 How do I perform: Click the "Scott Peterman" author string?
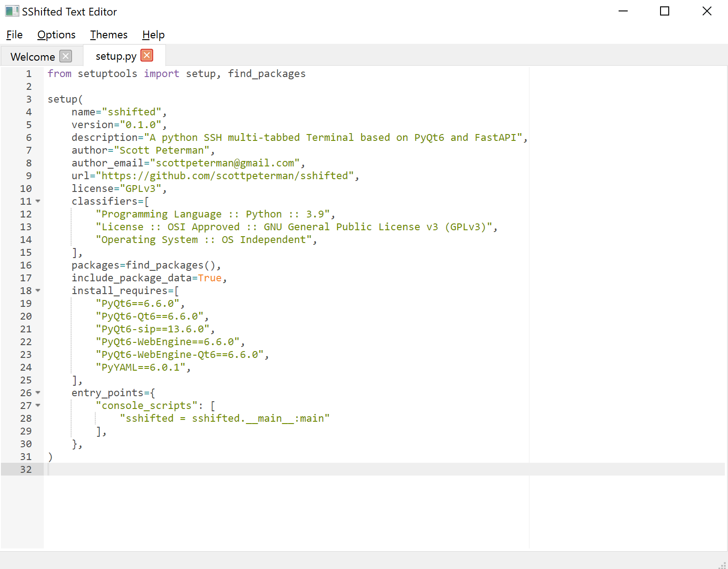[162, 150]
